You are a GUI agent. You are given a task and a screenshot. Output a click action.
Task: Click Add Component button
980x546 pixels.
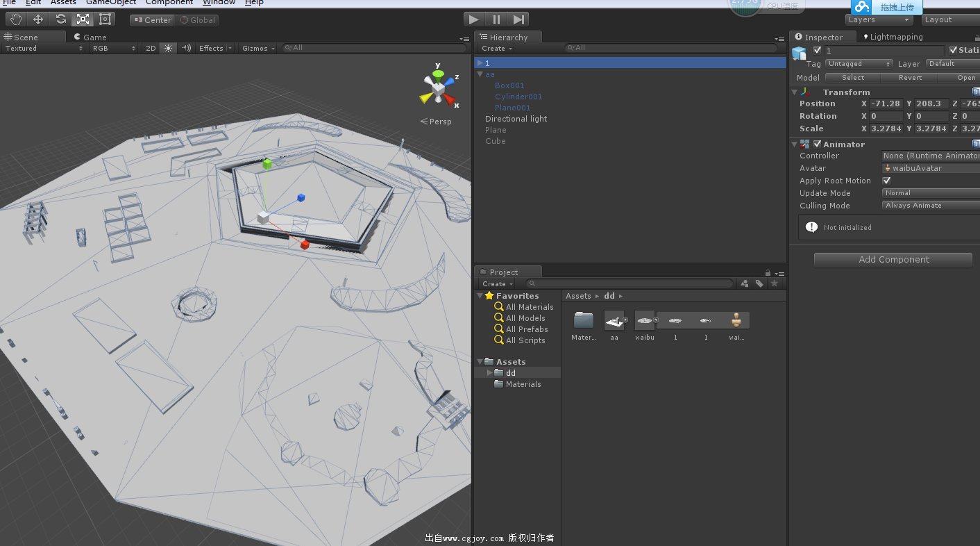(x=893, y=260)
